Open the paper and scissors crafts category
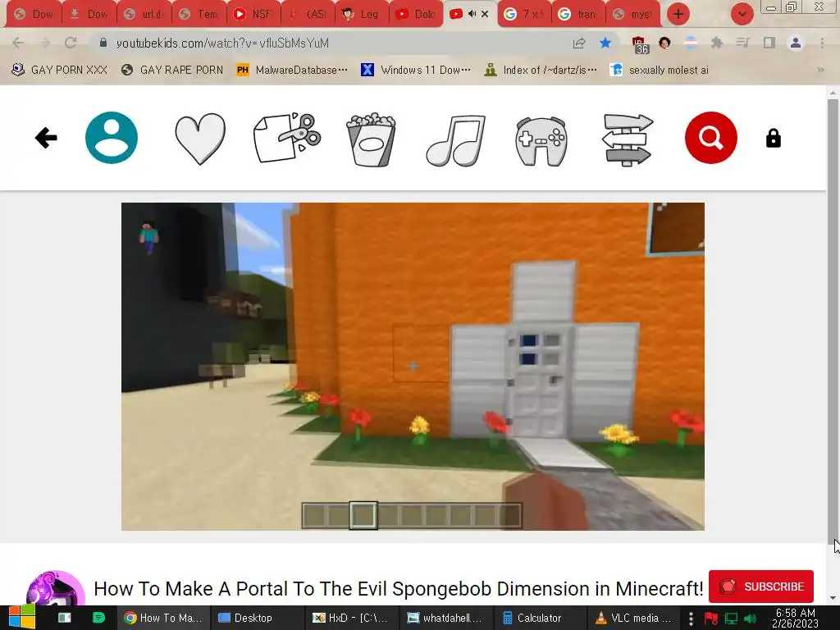Screen dimensions: 840x630 pyautogui.click(x=287, y=138)
